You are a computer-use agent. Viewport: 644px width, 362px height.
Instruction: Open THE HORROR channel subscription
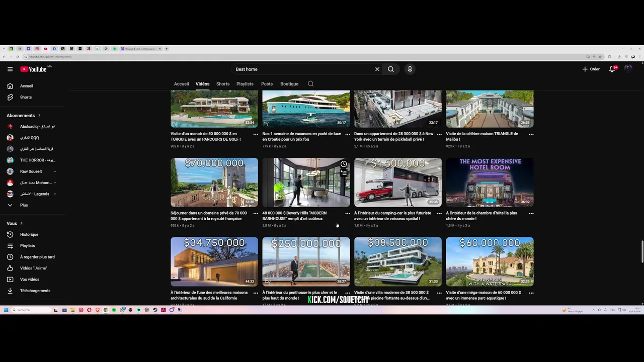click(x=31, y=160)
